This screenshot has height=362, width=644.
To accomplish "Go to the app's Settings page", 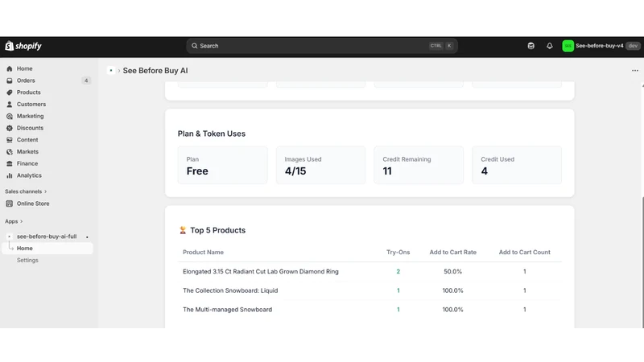I will coord(27,260).
